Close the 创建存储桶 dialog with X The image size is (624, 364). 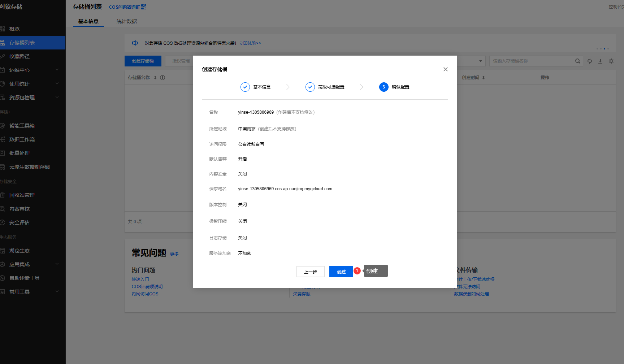click(x=445, y=69)
